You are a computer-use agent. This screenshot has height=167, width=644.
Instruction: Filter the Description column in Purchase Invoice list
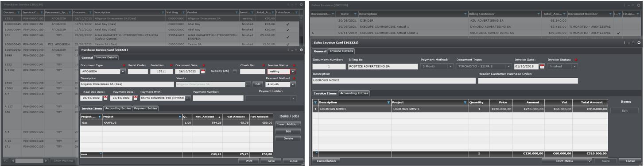(163, 13)
